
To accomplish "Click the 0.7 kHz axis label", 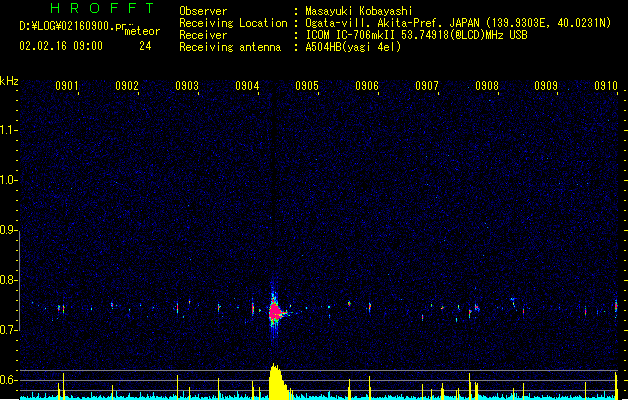I will click(x=8, y=330).
